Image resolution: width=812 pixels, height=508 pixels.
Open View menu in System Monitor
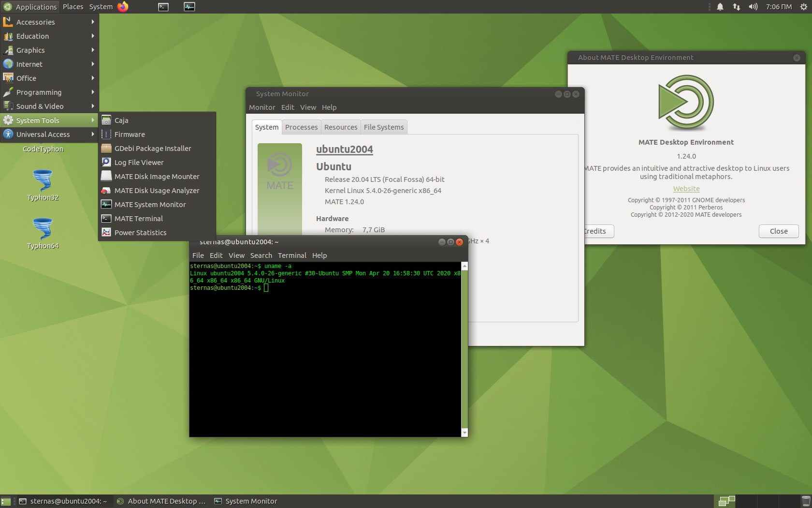pyautogui.click(x=308, y=107)
